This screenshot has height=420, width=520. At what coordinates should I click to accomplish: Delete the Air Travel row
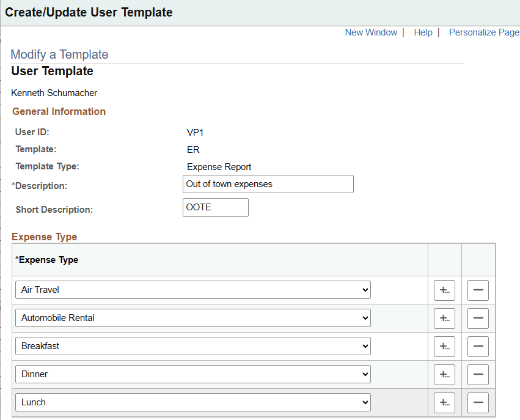(x=478, y=290)
